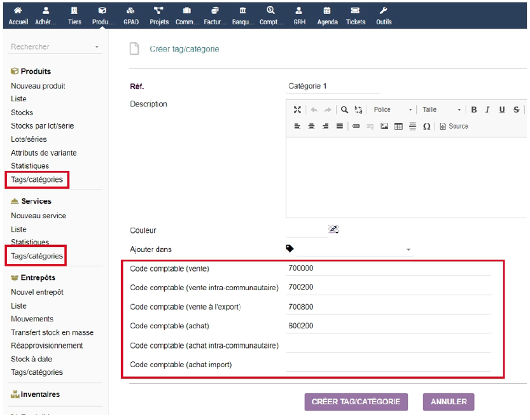Open Attributs de variante link

point(44,153)
